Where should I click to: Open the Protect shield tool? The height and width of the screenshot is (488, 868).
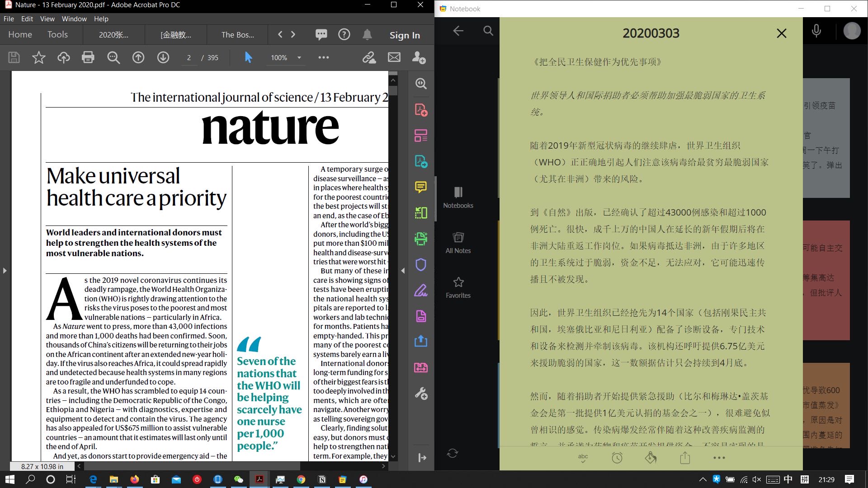click(421, 264)
